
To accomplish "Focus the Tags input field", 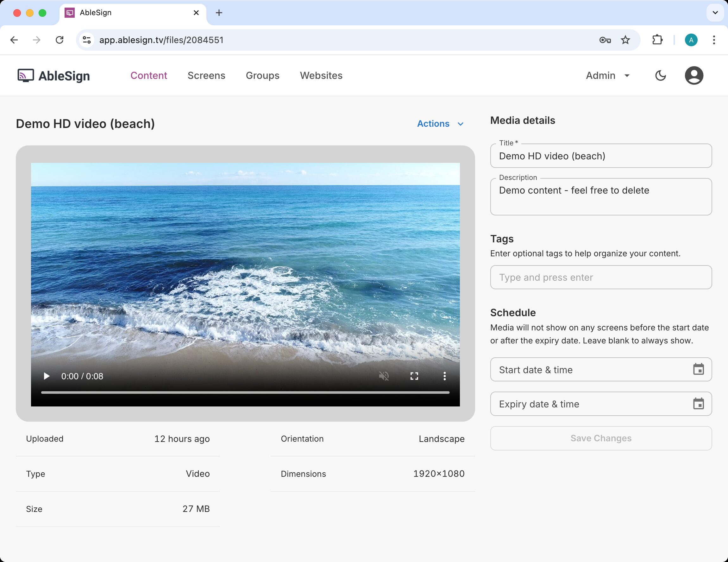I will (600, 277).
